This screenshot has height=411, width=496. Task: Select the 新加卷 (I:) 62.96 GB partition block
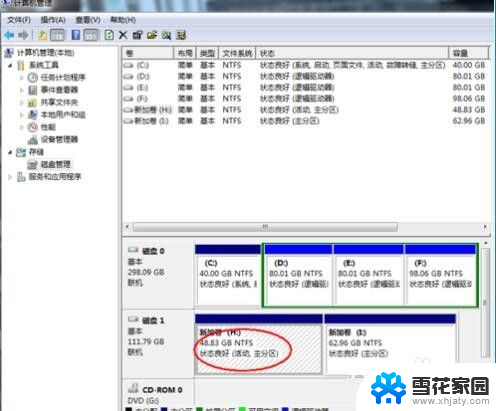pyautogui.click(x=390, y=344)
